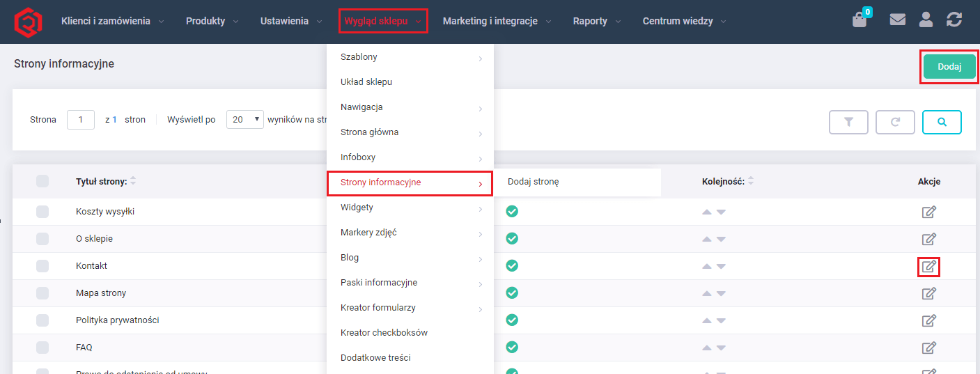Move Polityka prywatności down in order
This screenshot has height=374, width=980.
point(721,320)
